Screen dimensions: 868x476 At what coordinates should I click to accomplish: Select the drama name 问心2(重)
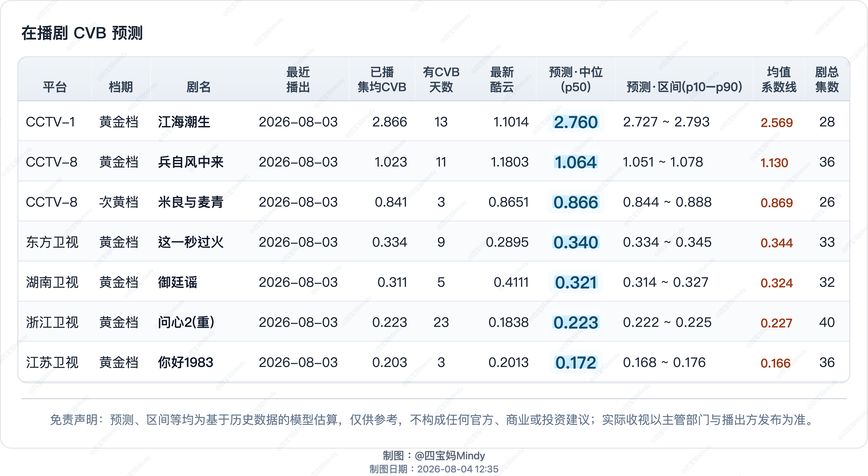(186, 322)
